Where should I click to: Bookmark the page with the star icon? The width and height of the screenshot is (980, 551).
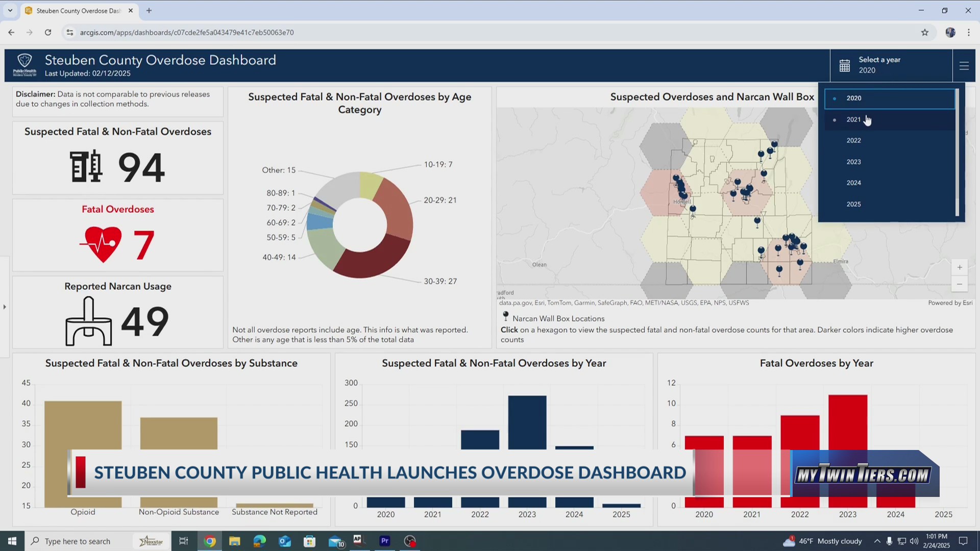925,32
